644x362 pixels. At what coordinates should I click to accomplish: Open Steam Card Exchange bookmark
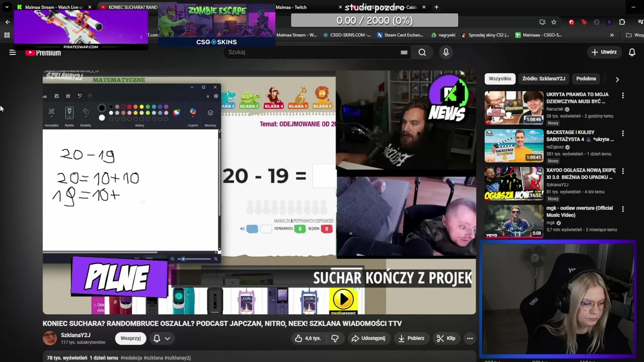[x=400, y=35]
